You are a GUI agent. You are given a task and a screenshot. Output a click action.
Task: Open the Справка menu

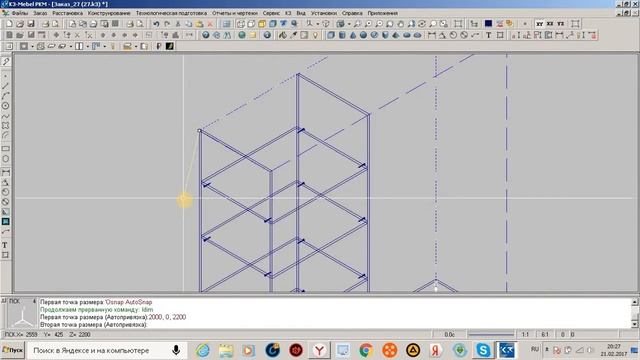[x=352, y=13]
